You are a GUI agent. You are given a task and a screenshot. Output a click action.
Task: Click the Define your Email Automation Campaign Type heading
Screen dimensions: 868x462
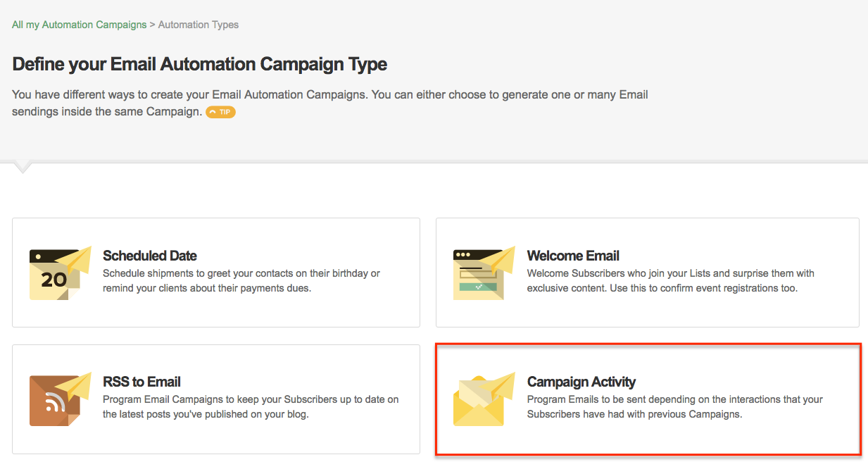point(200,65)
